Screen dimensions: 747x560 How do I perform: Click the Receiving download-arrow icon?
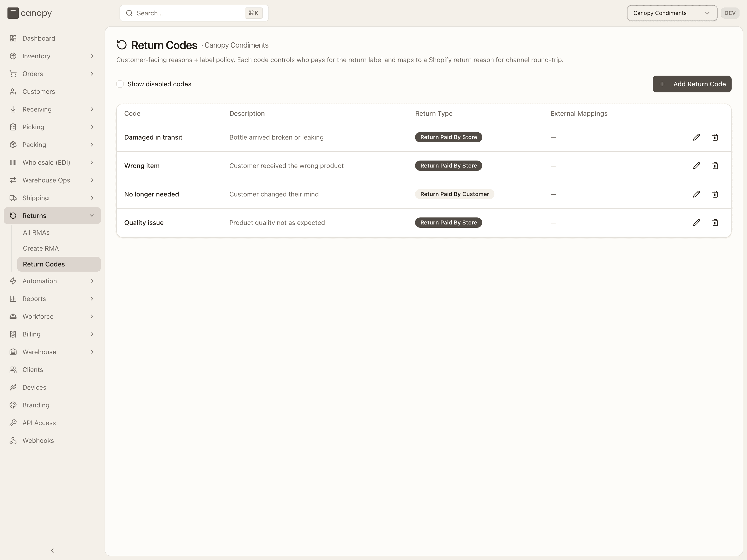(x=13, y=109)
